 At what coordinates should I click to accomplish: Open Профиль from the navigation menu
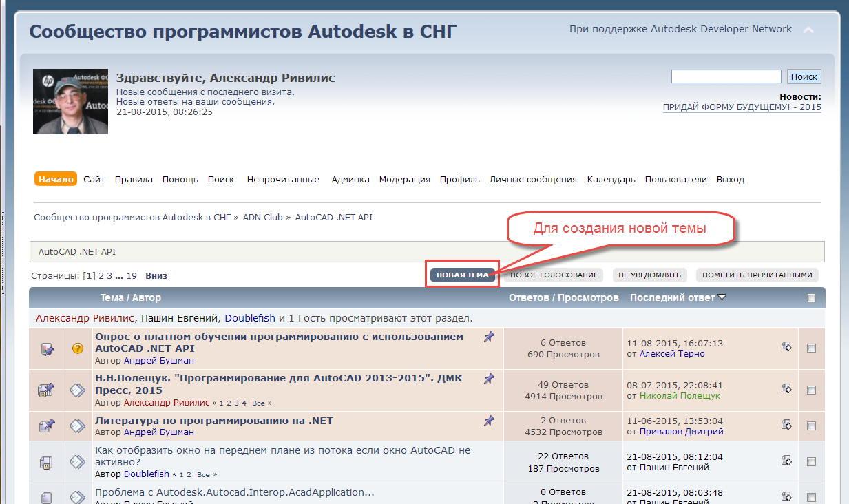460,180
